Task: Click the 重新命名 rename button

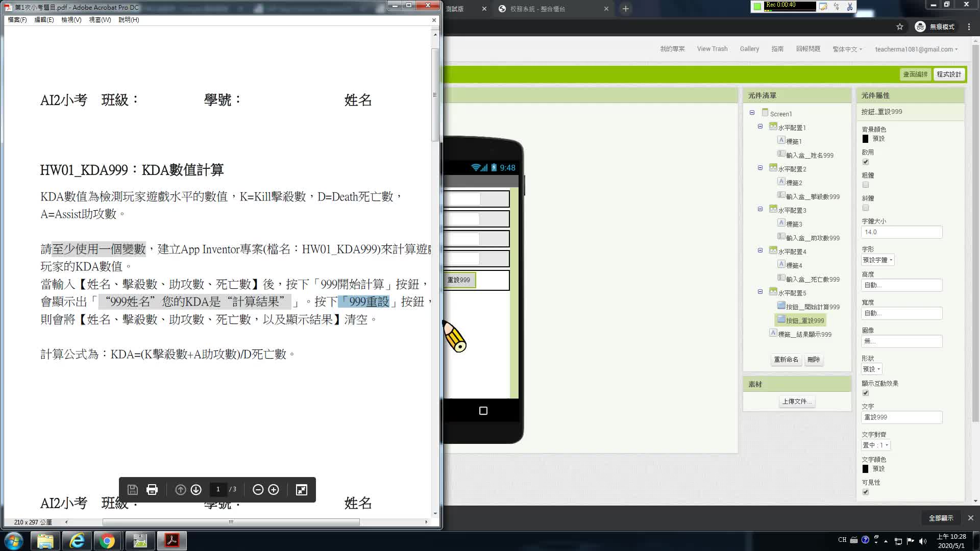Action: [x=786, y=360]
